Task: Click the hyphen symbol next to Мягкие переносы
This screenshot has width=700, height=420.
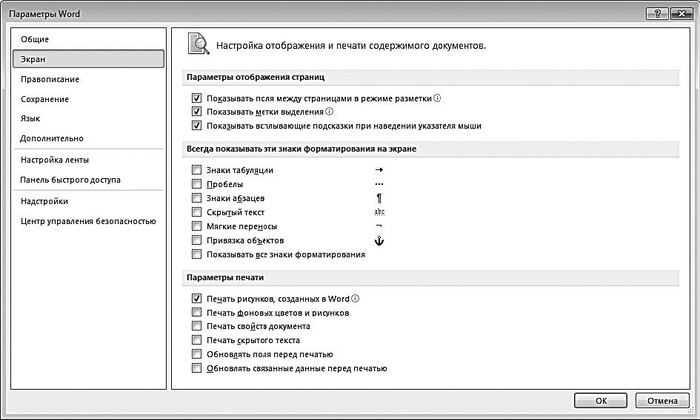Action: coord(379,226)
